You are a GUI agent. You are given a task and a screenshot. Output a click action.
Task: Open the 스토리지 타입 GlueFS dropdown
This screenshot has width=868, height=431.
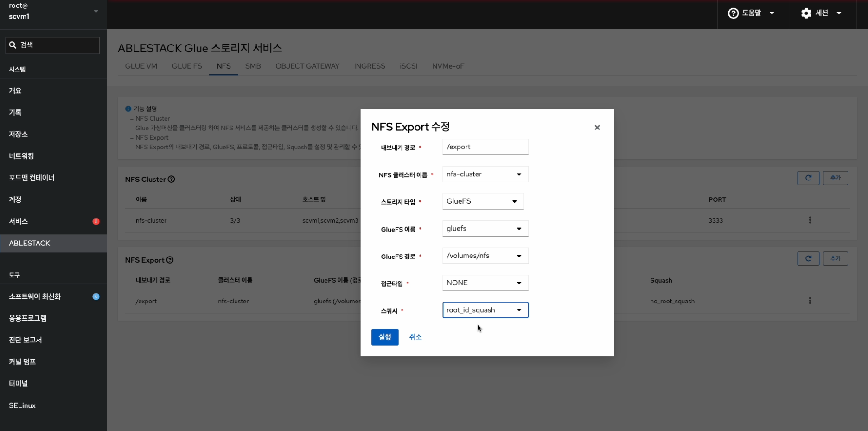(483, 201)
